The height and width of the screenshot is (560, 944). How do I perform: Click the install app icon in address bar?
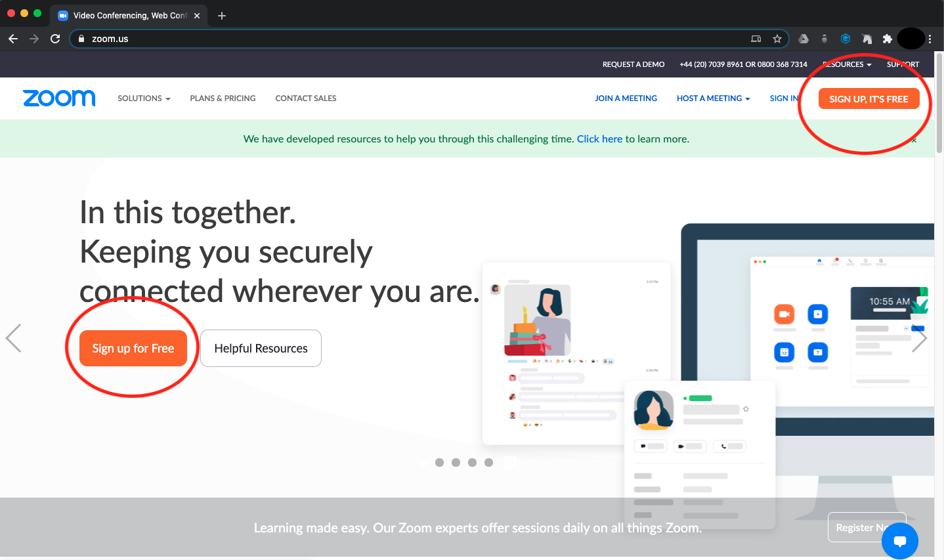(x=756, y=39)
